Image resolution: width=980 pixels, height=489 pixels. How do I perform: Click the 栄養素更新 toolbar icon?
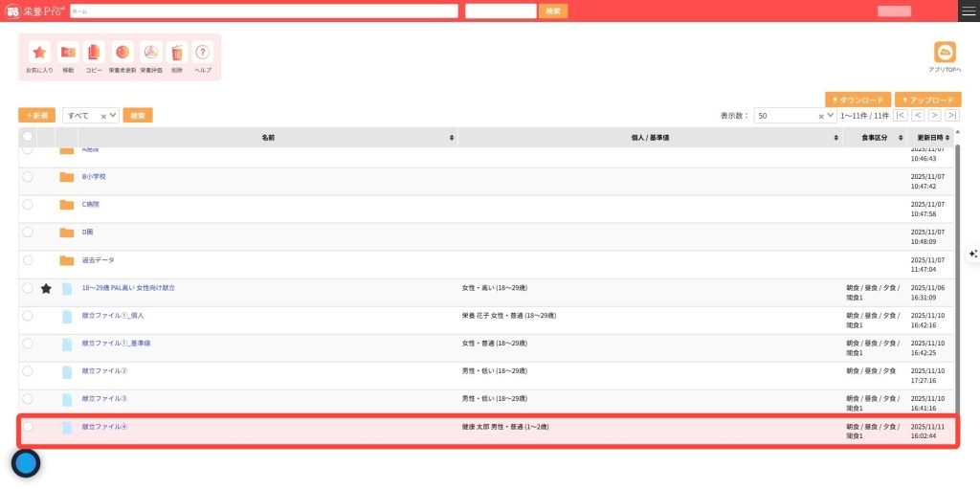122,54
